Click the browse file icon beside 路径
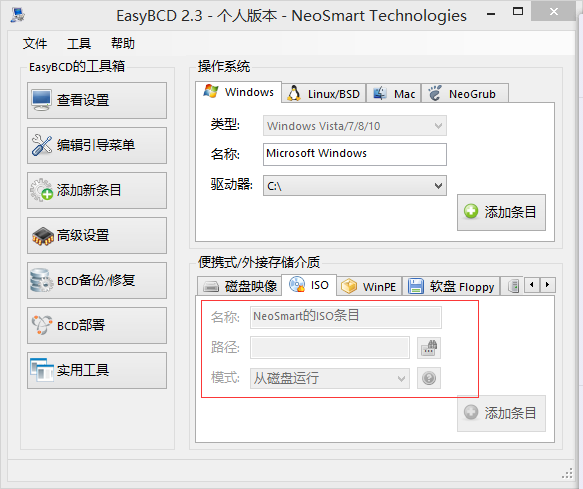583x489 pixels. (429, 348)
